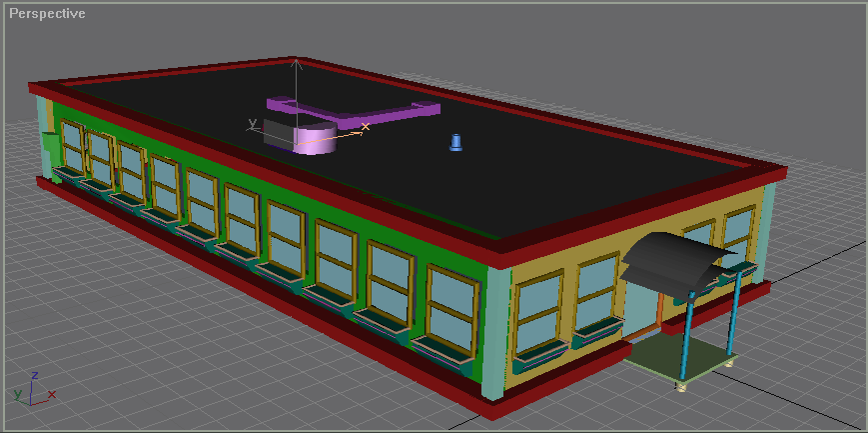Open the Perspective viewport label menu

click(48, 13)
